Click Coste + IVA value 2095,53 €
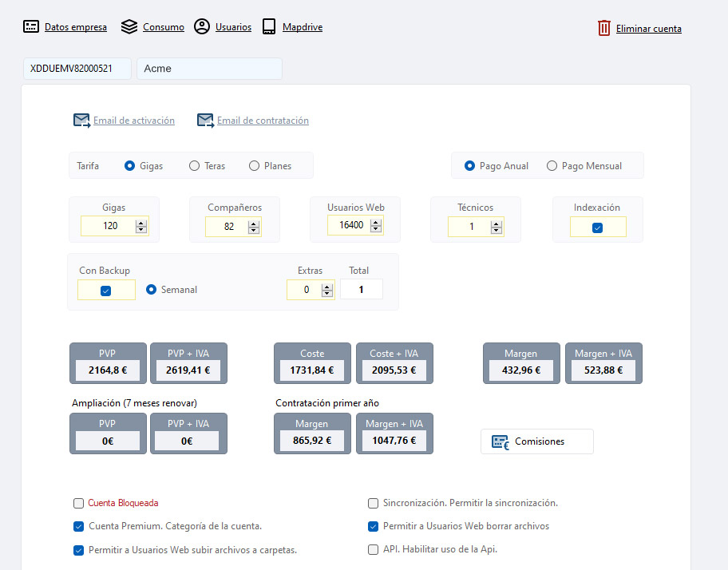The height and width of the screenshot is (570, 728). [394, 370]
